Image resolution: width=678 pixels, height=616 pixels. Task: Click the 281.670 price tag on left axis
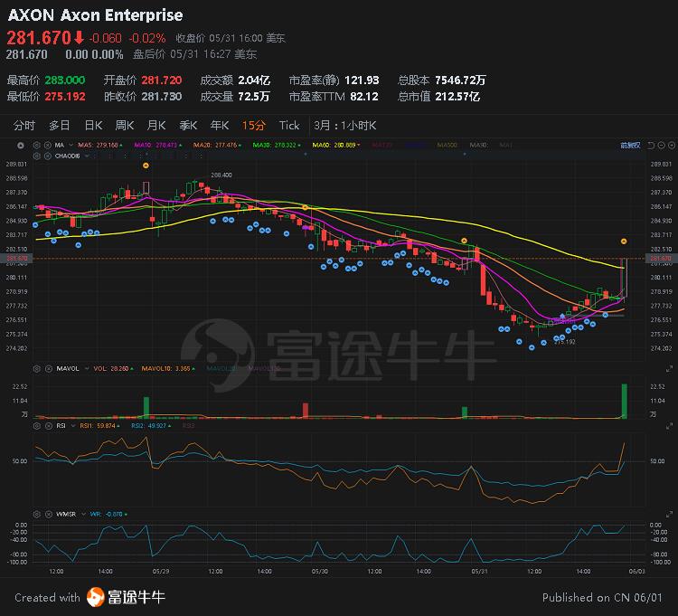click(x=16, y=259)
